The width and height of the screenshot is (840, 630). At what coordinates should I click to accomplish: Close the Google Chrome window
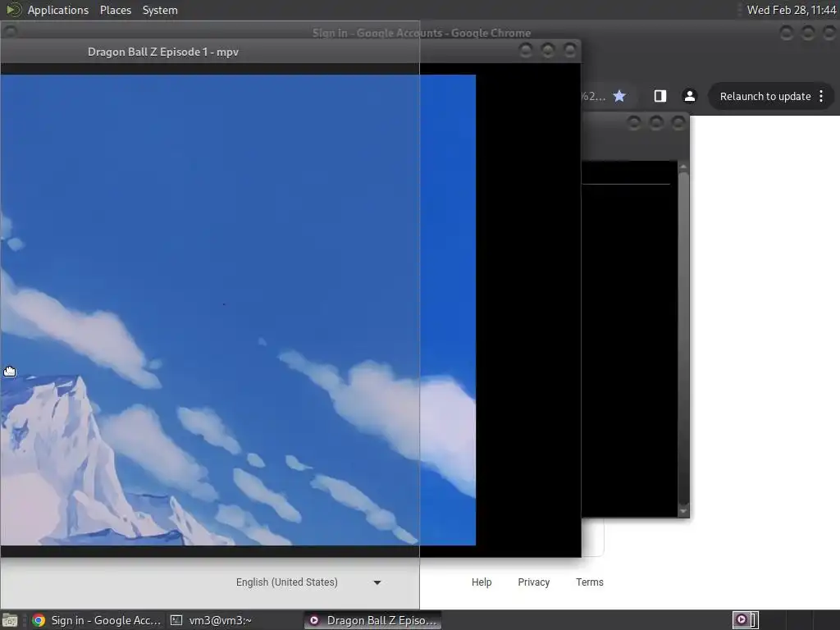coord(830,33)
